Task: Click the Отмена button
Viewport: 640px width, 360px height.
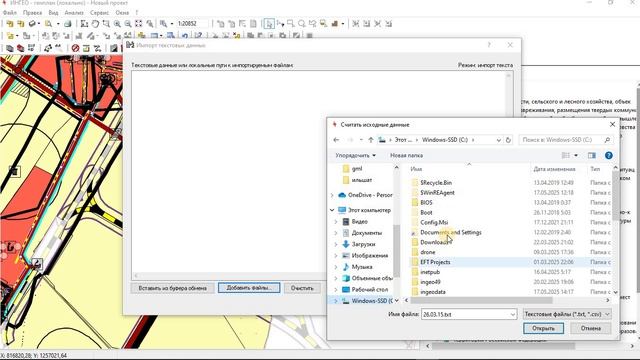Action: click(x=591, y=328)
